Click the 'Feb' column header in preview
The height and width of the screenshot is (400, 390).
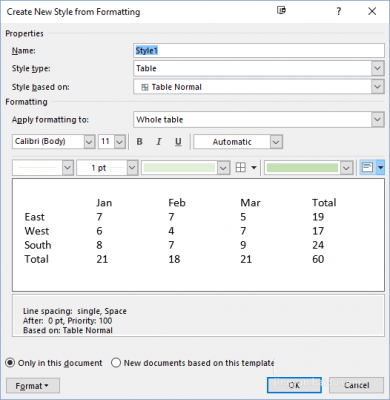(x=177, y=203)
